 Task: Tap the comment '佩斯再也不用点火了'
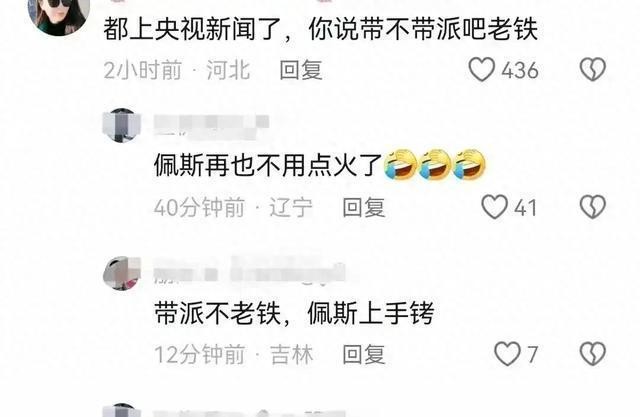[x=268, y=165]
